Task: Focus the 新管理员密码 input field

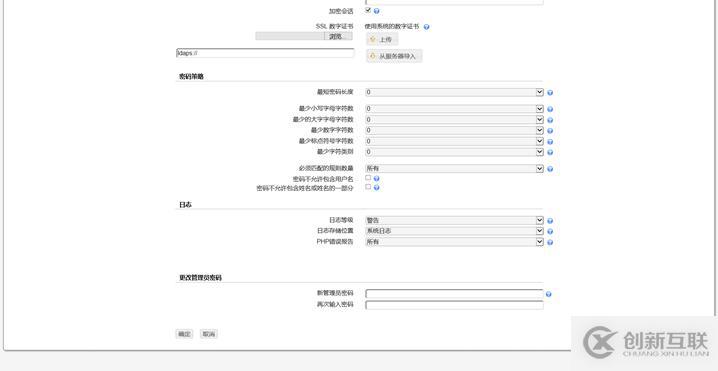Action: [454, 294]
